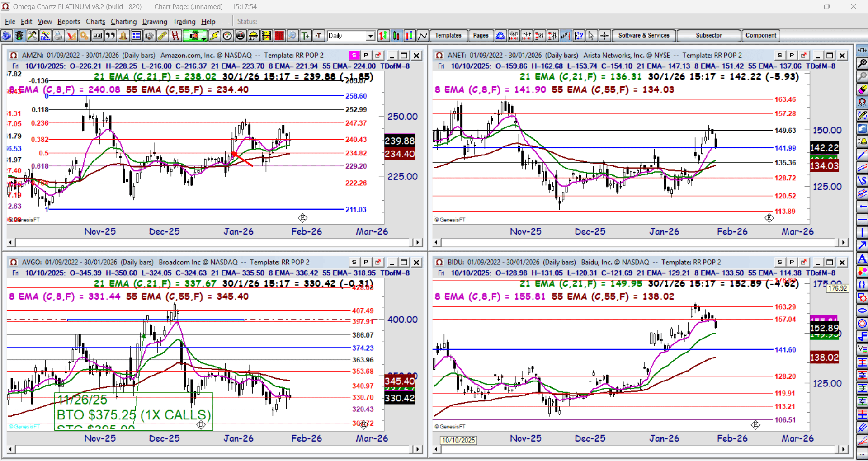This screenshot has height=461, width=868.
Task: Click the popout button on AMZN chart
Action: 377,55
